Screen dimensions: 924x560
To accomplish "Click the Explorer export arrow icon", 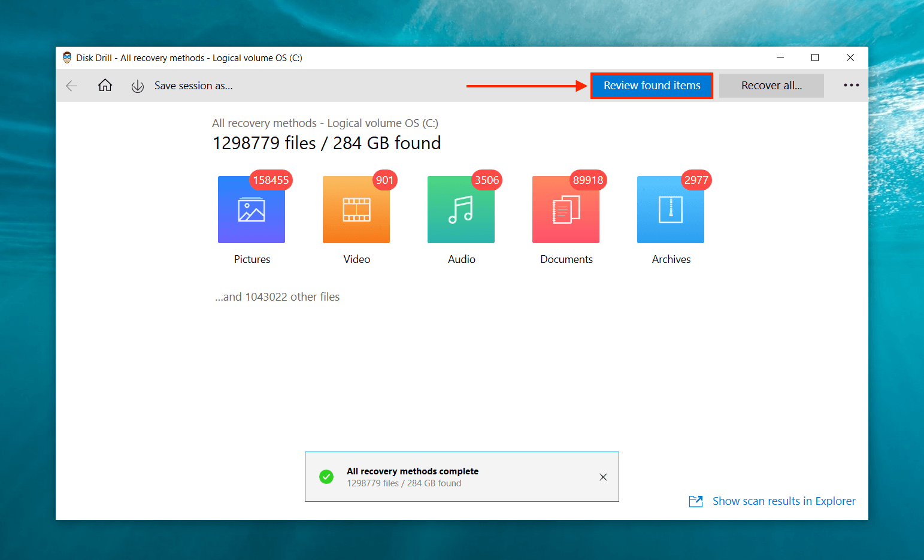I will [696, 501].
